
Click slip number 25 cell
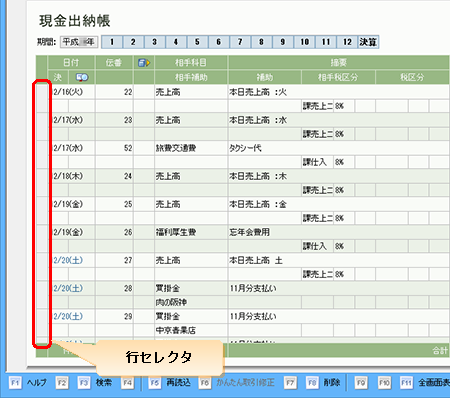(114, 204)
